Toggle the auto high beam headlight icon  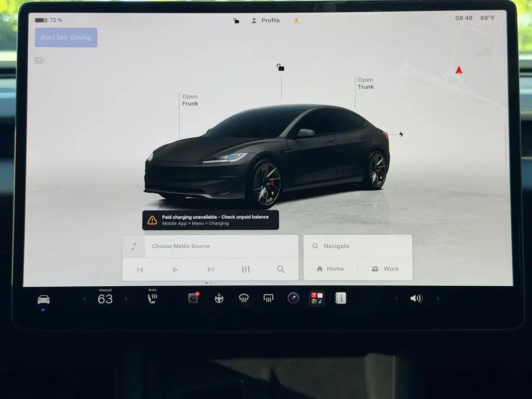39,61
